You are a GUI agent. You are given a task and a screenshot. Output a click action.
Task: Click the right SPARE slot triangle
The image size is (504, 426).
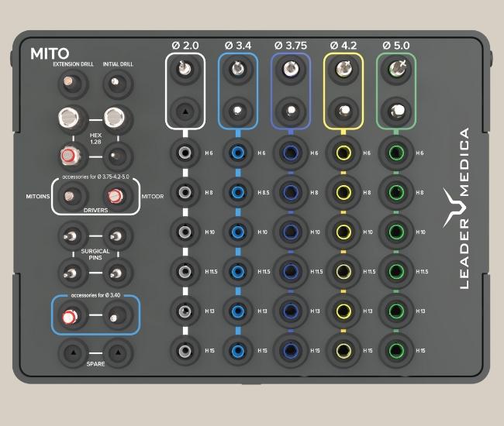pyautogui.click(x=116, y=352)
